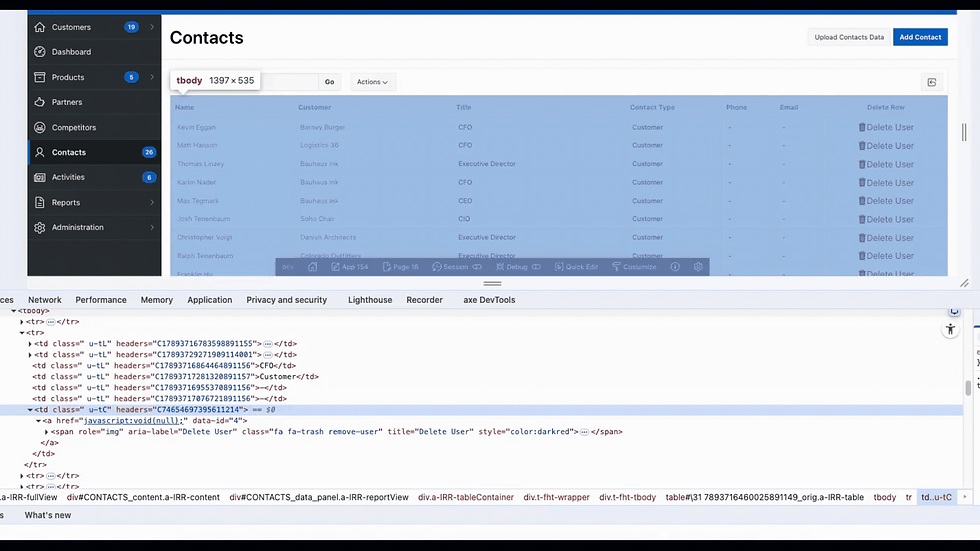Switch to the Memory DevTools tab
980x551 pixels.
[157, 300]
